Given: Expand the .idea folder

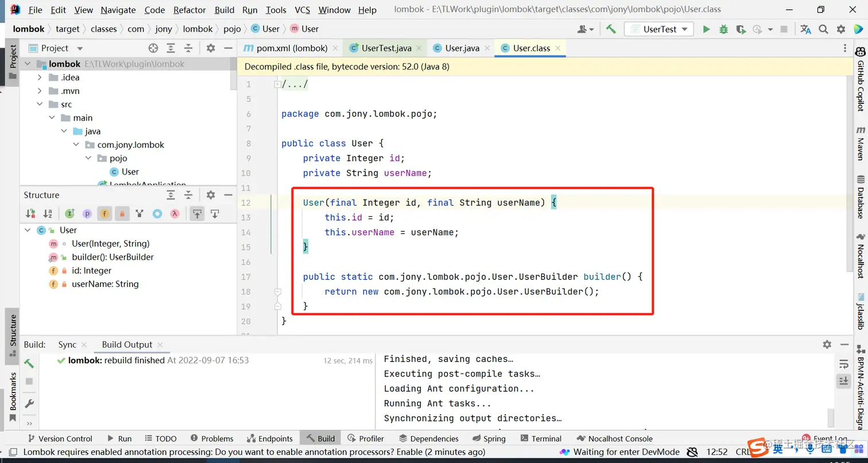Looking at the screenshot, I should [x=40, y=77].
